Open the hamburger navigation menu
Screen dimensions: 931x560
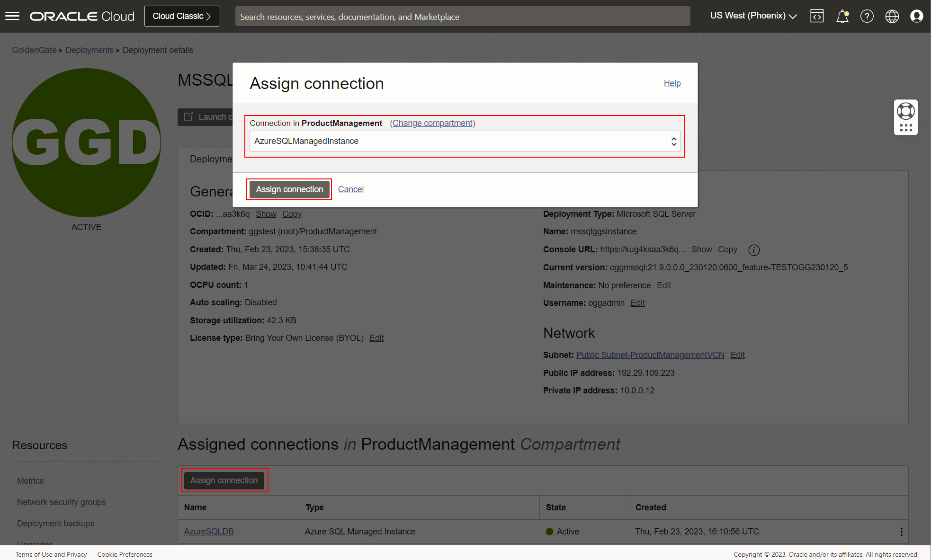12,16
